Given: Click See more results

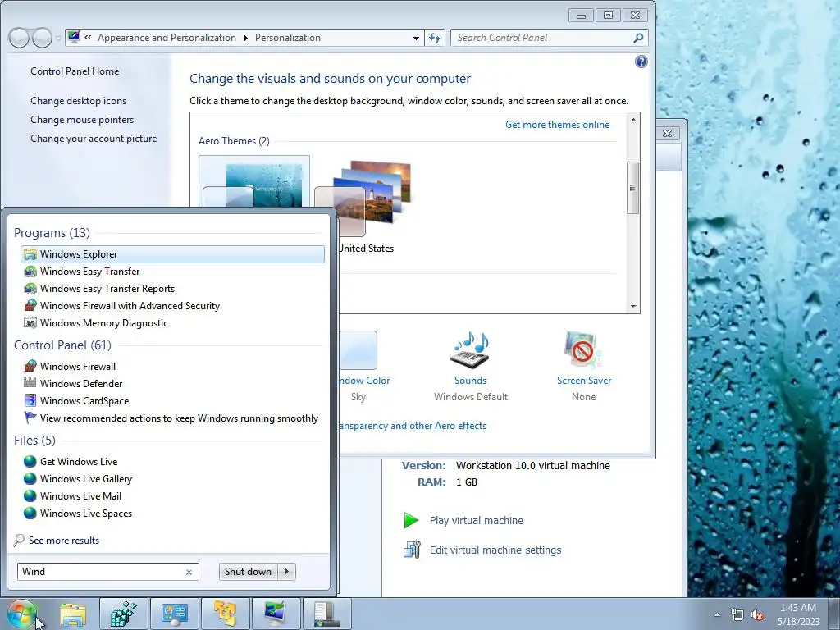Looking at the screenshot, I should [x=64, y=541].
